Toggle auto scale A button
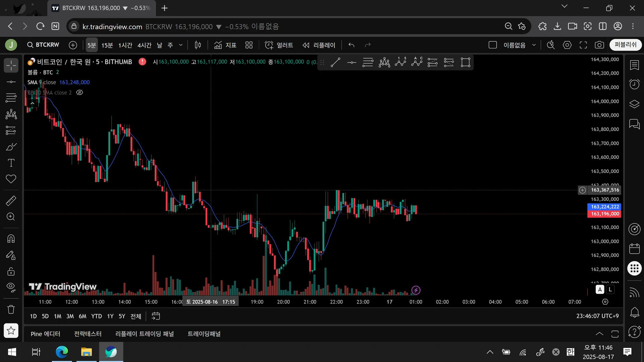The image size is (644, 362). (x=600, y=290)
